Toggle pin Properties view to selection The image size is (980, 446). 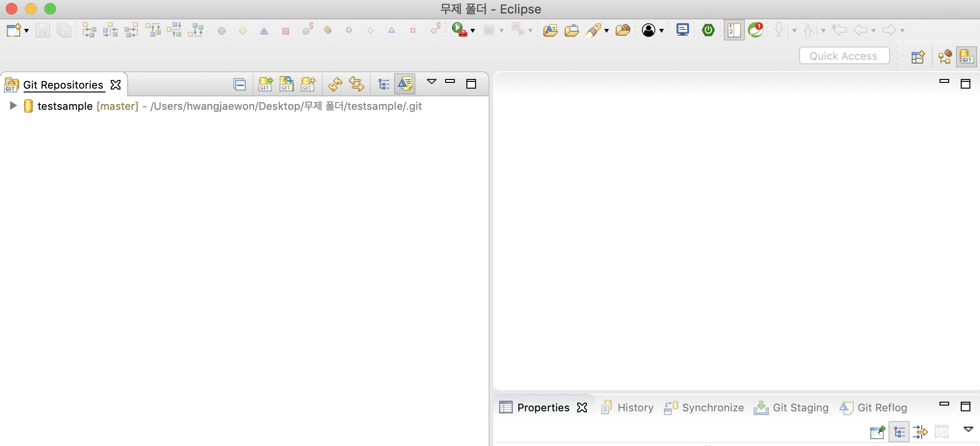tap(877, 432)
